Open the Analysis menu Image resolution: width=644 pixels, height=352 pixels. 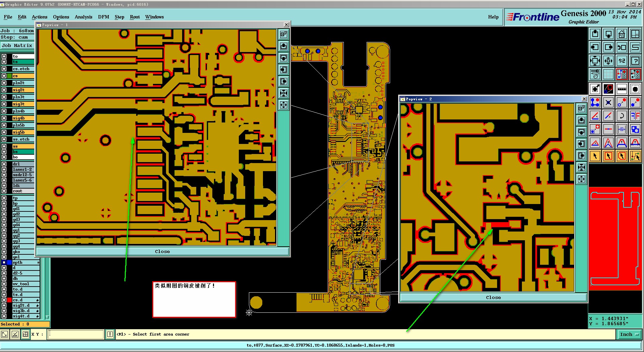point(83,17)
